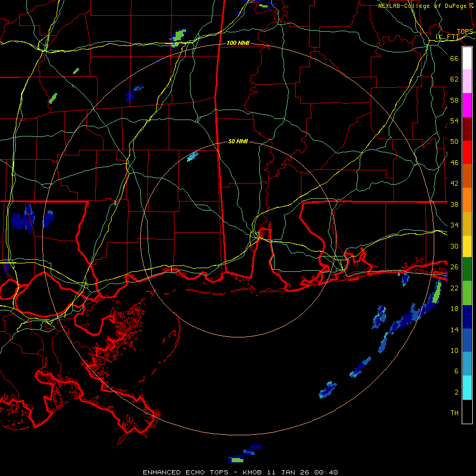Click the navy blue legend swatch
The height and width of the screenshot is (476, 476).
tap(467, 317)
